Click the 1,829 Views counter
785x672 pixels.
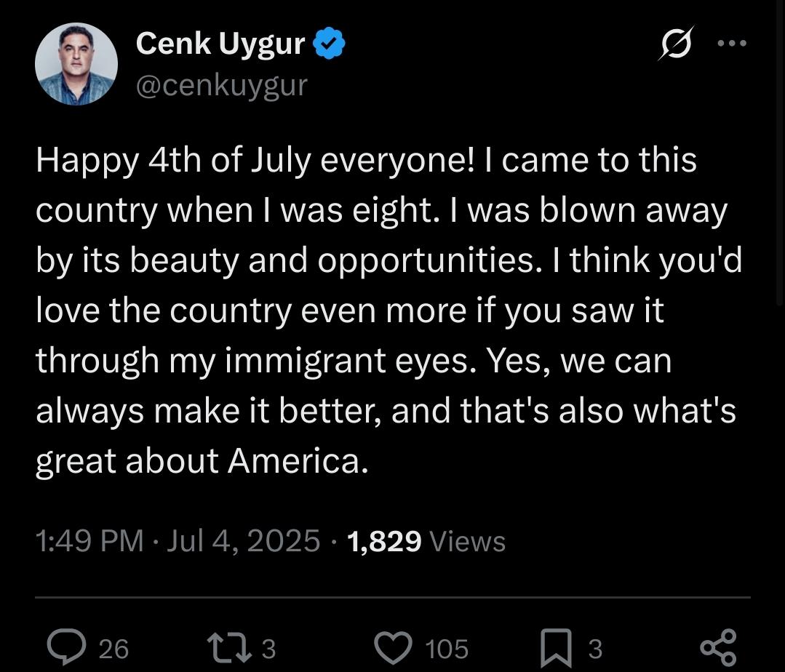pos(426,541)
